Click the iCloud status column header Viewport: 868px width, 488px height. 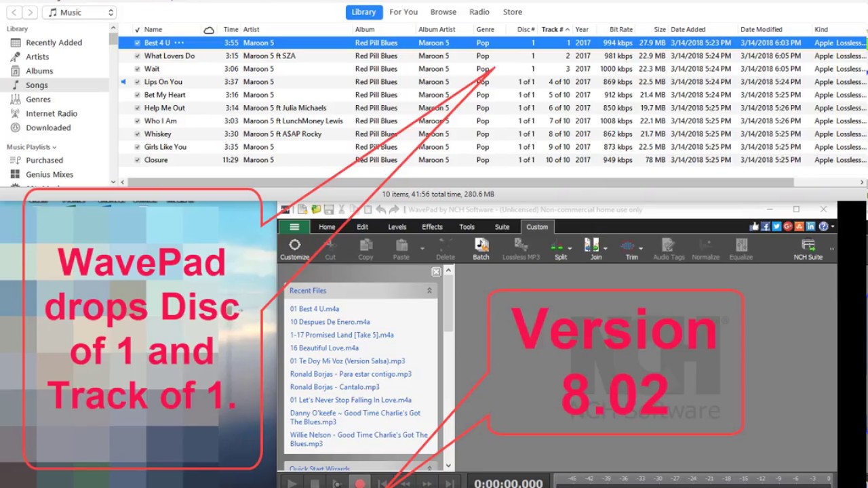(x=209, y=30)
